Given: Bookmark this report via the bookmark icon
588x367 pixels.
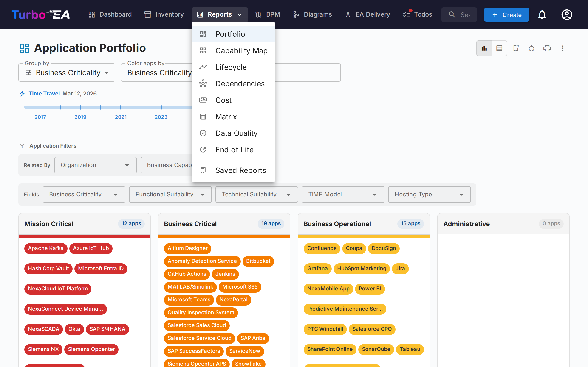Looking at the screenshot, I should click(x=516, y=48).
